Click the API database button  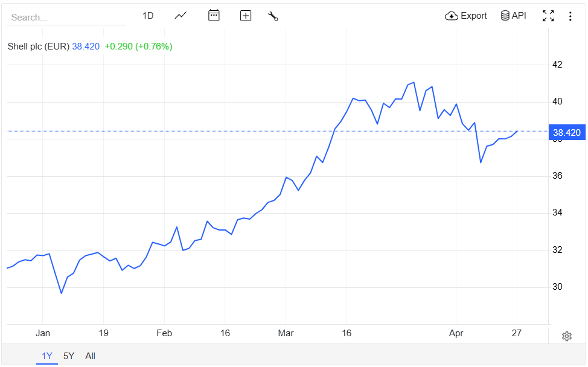[x=513, y=16]
